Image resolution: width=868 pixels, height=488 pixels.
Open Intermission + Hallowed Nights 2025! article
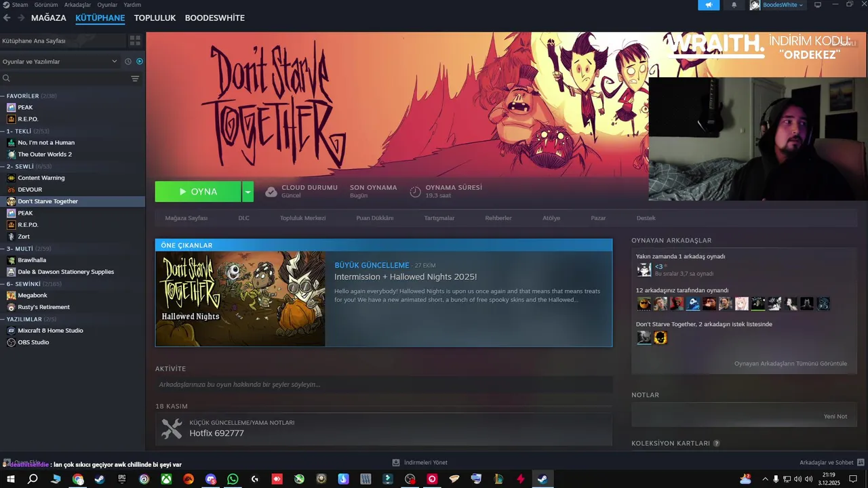point(406,277)
